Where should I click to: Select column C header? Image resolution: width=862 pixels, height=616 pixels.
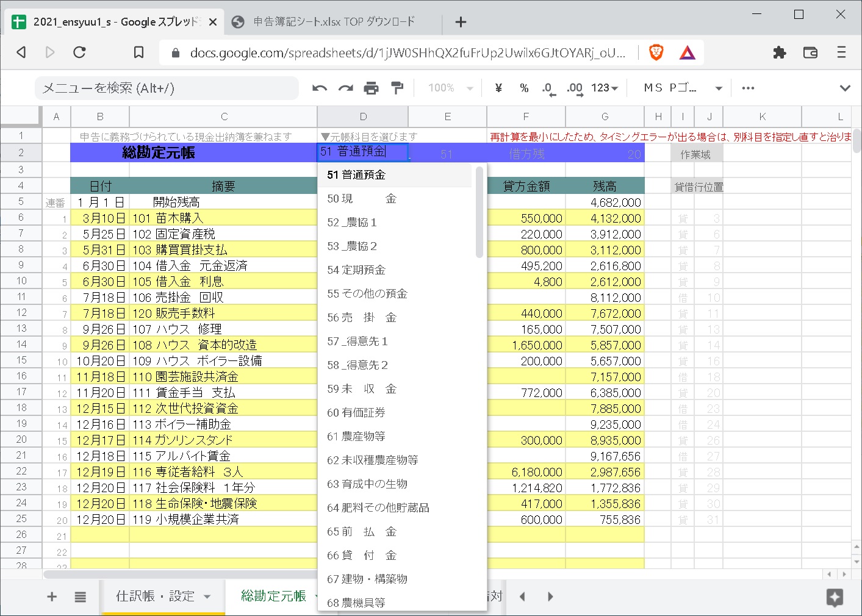[224, 116]
